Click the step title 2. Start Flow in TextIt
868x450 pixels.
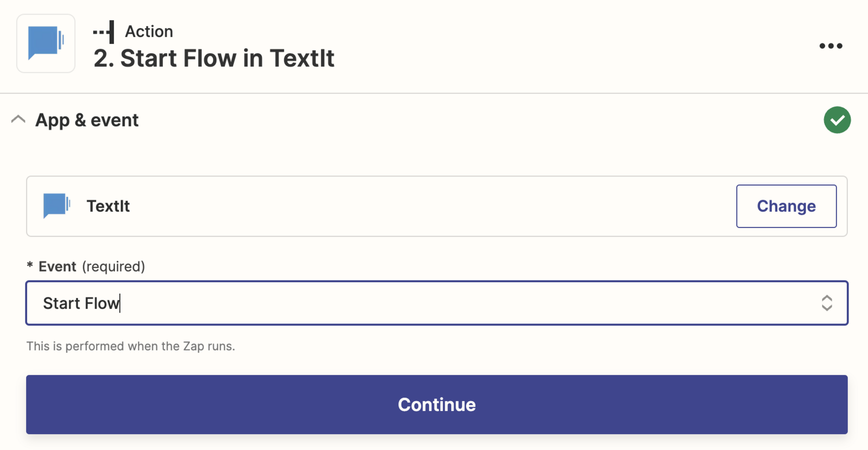[x=214, y=58]
